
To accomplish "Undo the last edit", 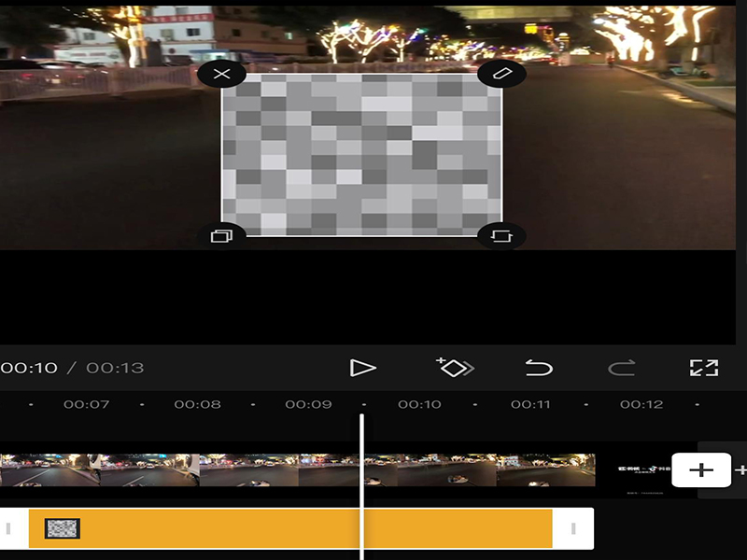I will pos(539,368).
